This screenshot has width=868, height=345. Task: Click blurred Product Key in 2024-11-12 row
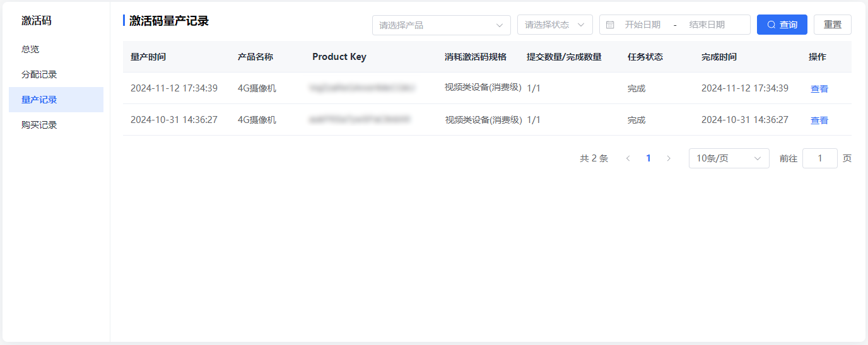(362, 88)
